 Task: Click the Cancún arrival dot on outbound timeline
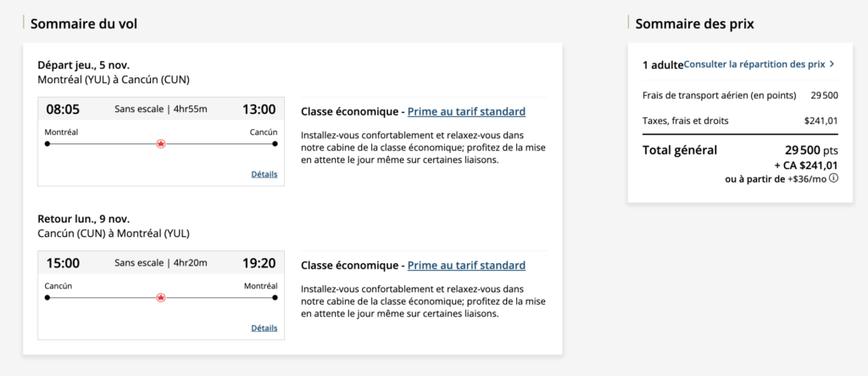[x=275, y=143]
